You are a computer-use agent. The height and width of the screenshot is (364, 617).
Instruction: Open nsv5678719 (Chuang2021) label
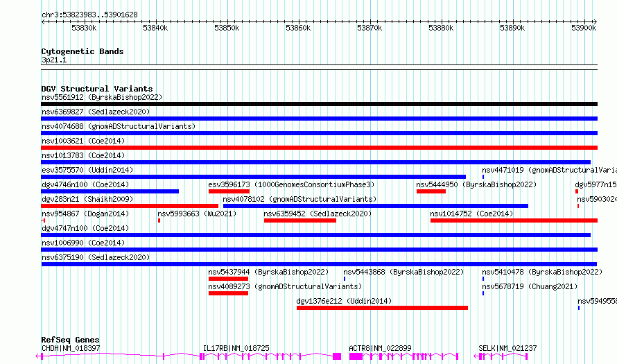click(x=530, y=286)
